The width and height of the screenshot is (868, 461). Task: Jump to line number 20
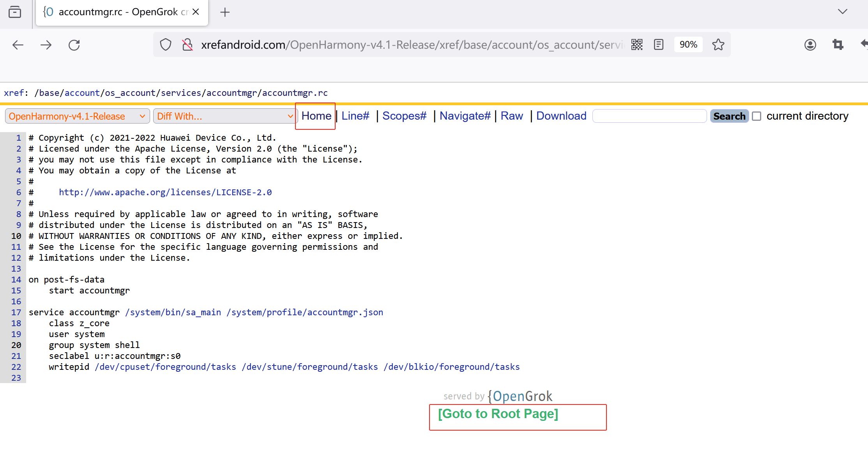pyautogui.click(x=16, y=345)
